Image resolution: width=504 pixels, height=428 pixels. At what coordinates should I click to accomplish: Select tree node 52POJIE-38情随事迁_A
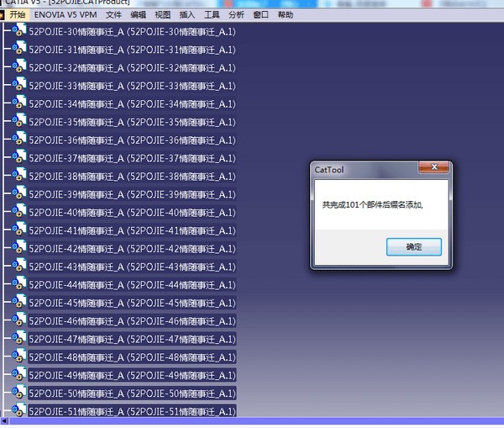click(132, 176)
